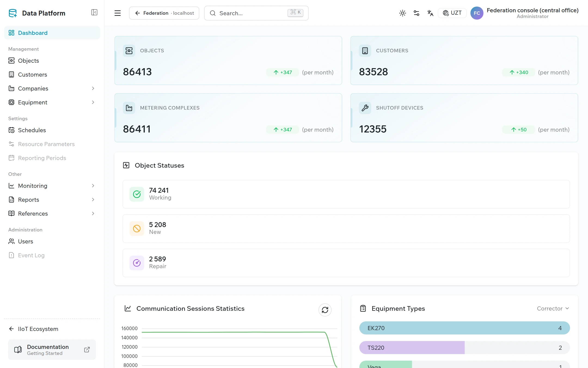The height and width of the screenshot is (368, 588).
Task: Click the Repair status purple icon
Action: pos(137,263)
